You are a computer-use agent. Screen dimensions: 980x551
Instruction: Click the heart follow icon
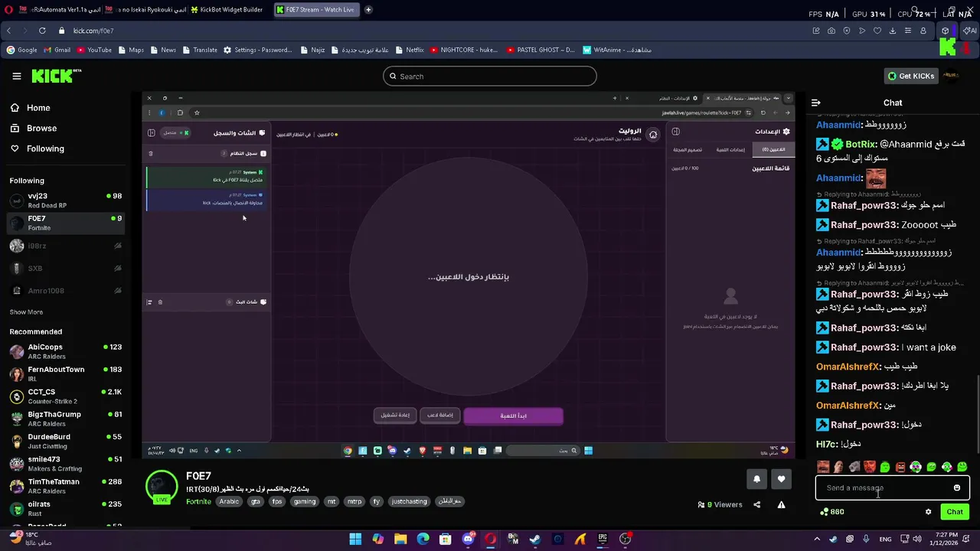click(x=781, y=479)
